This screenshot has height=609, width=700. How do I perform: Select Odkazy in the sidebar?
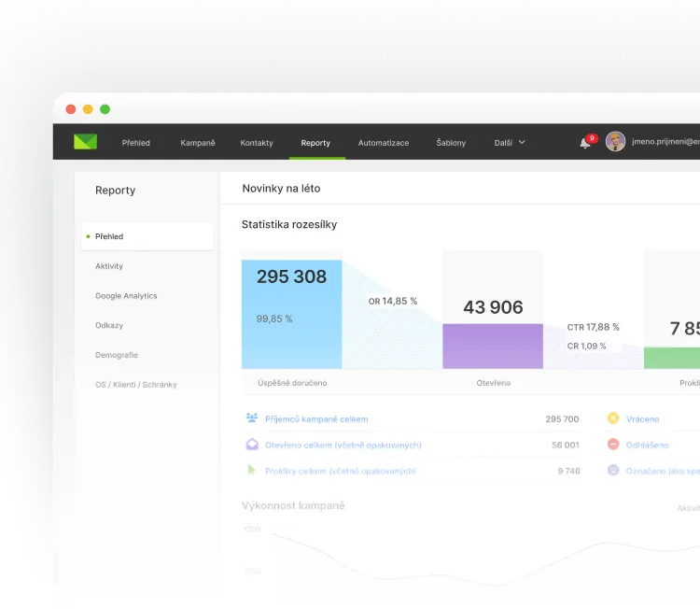click(x=109, y=325)
